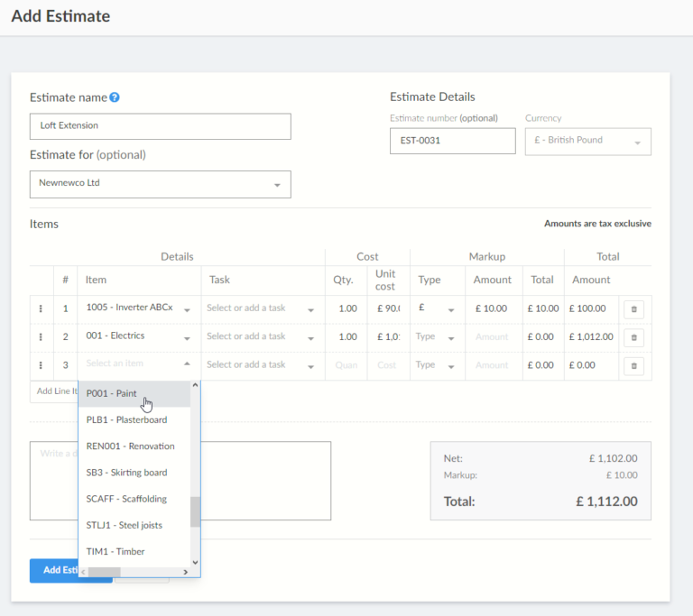Screen dimensions: 693x616
Task: Click markup Amount field of row 3
Action: (x=494, y=365)
